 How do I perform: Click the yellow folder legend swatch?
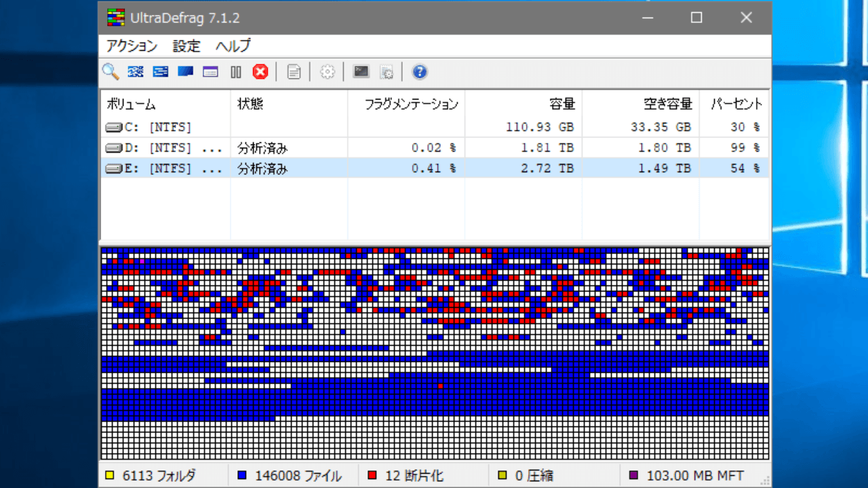[x=109, y=476]
